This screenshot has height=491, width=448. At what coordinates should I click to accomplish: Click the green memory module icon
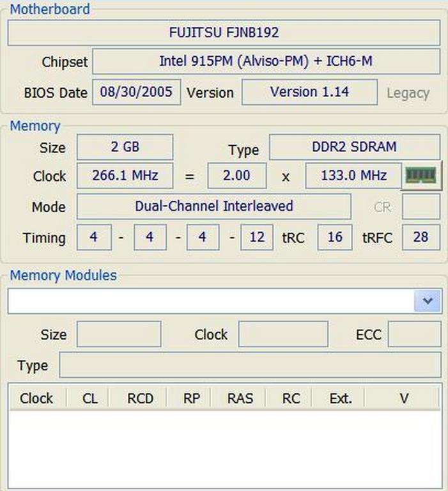[421, 175]
